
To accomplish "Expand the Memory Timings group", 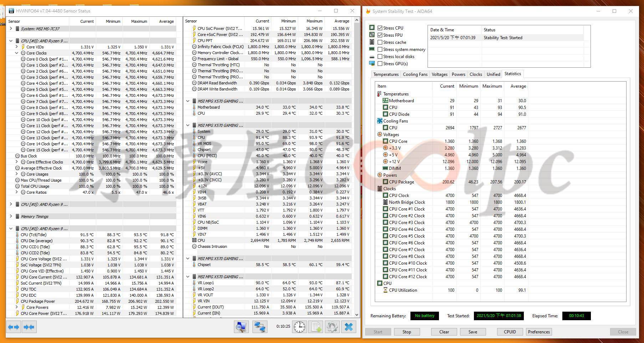I will coord(11,216).
